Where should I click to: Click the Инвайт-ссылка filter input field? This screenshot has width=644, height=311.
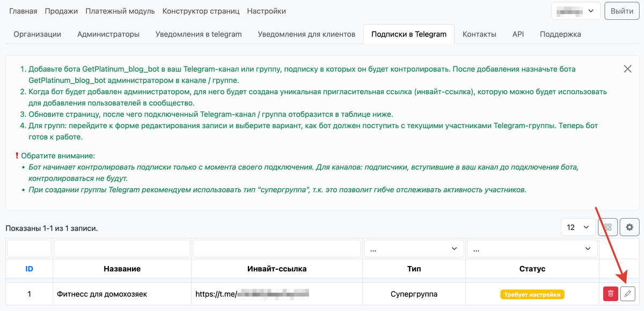click(x=276, y=249)
